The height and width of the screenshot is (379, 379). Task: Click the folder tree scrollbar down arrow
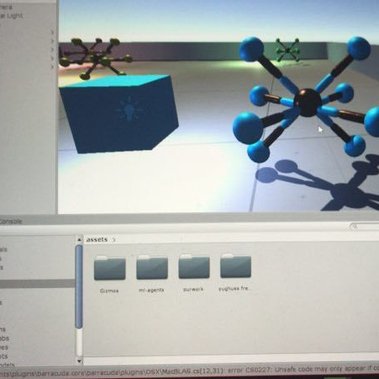79,360
